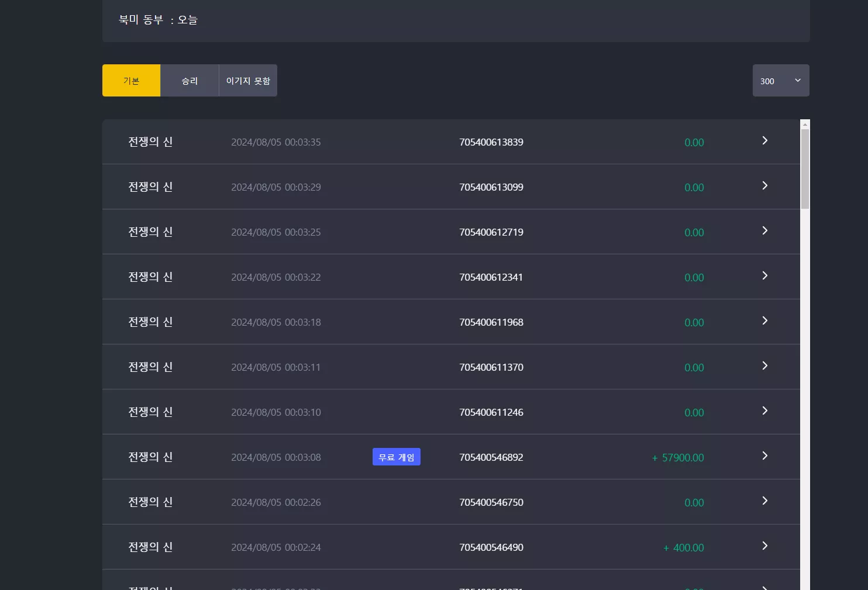
Task: Click timestamp 2024/08/05 00:03:18
Action: 276,322
